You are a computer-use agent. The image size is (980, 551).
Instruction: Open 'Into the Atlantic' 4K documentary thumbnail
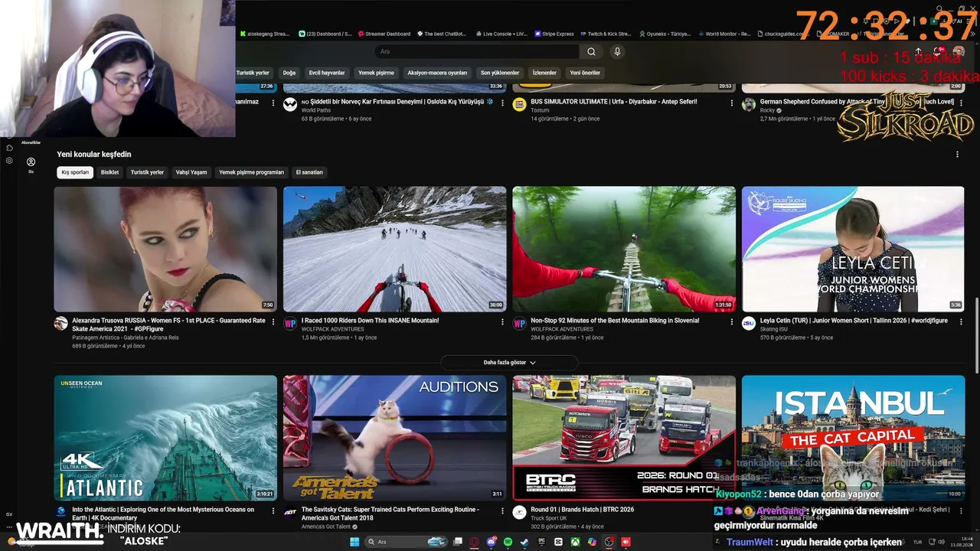point(165,439)
